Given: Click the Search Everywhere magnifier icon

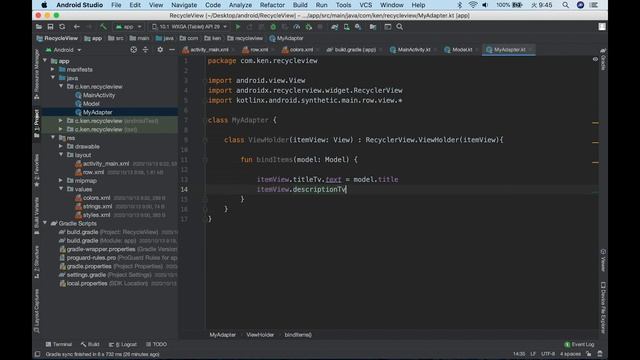Looking at the screenshot, I should coord(400,27).
